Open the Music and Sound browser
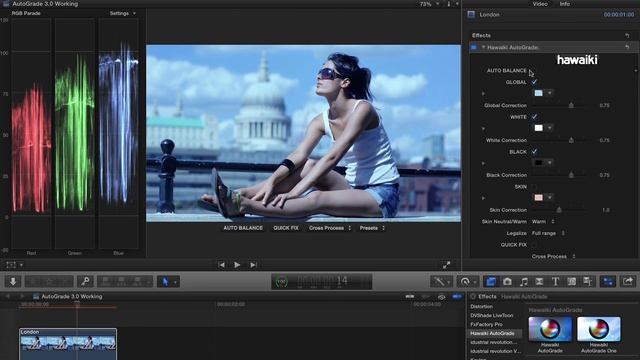 click(524, 281)
